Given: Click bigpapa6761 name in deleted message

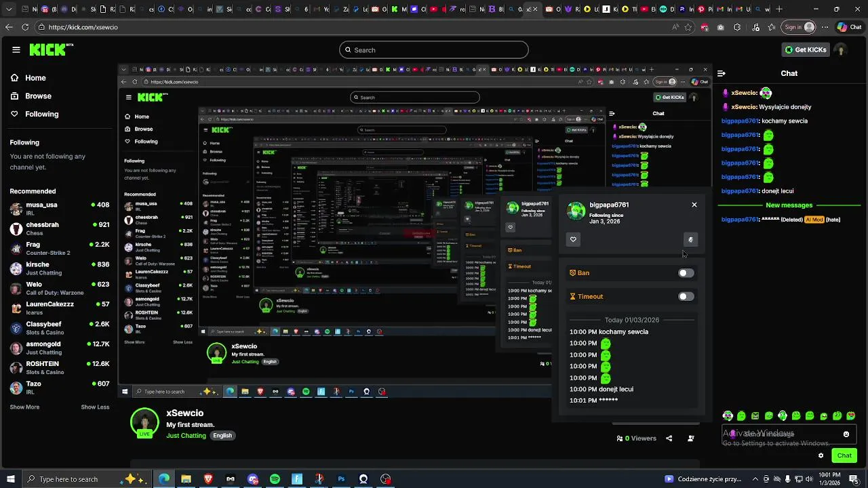Looking at the screenshot, I should click(740, 220).
